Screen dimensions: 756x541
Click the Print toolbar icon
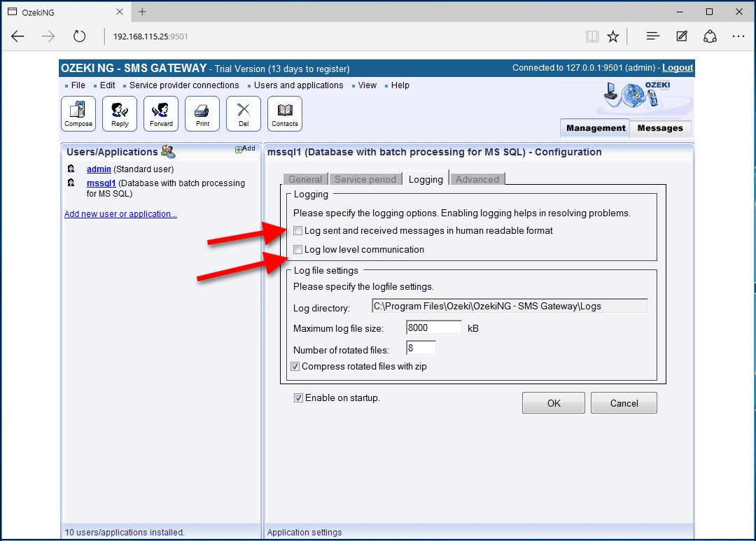coord(202,113)
